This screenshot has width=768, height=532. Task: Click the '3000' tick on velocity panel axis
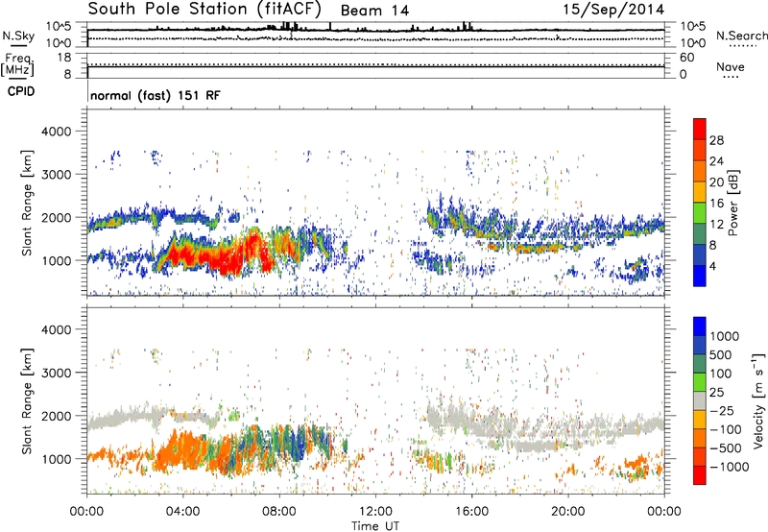pos(56,373)
